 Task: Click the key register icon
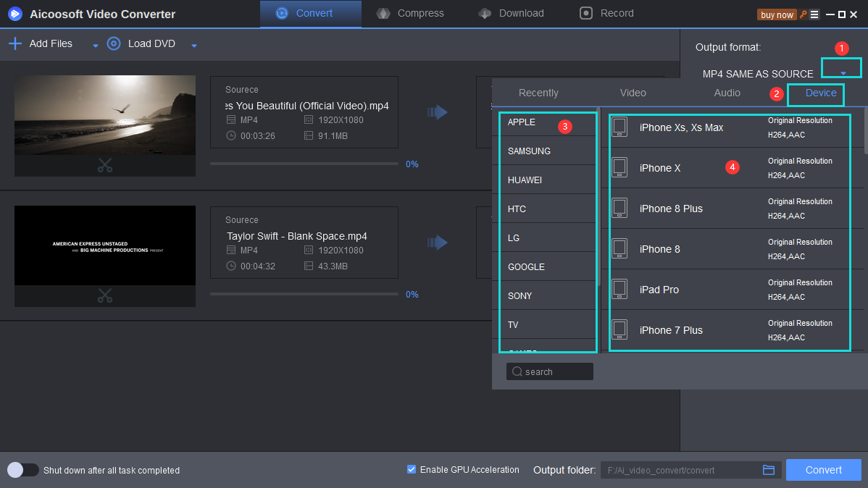(x=804, y=14)
